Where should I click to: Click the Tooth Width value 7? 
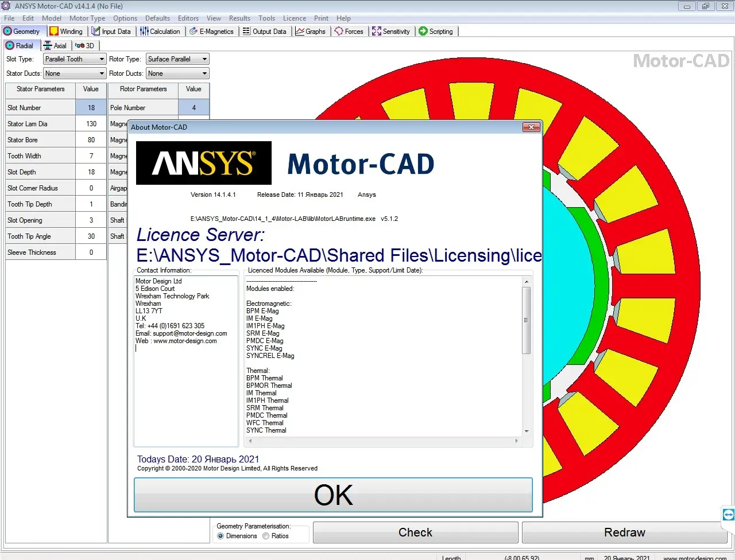point(91,156)
